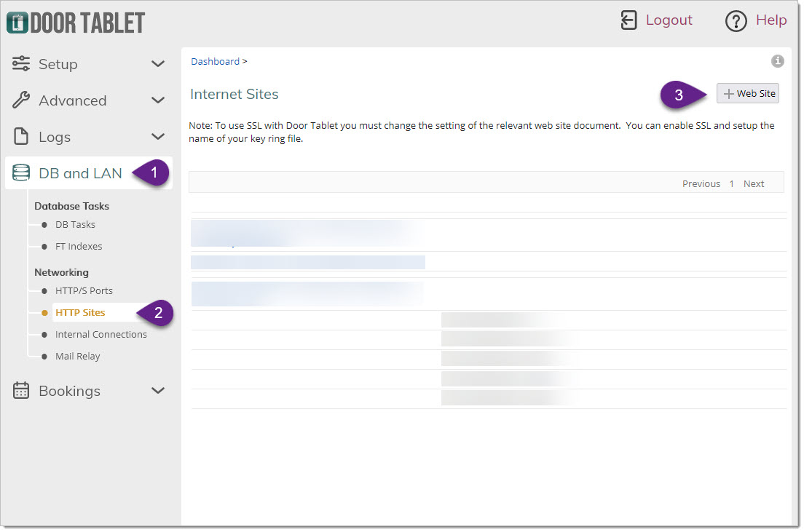Viewport: 804px width, 532px height.
Task: Expand the Advanced section chevron
Action: tap(158, 100)
